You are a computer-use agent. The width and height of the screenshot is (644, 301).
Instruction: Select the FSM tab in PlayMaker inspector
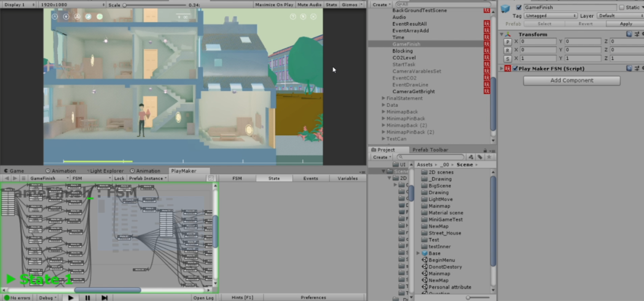[237, 178]
